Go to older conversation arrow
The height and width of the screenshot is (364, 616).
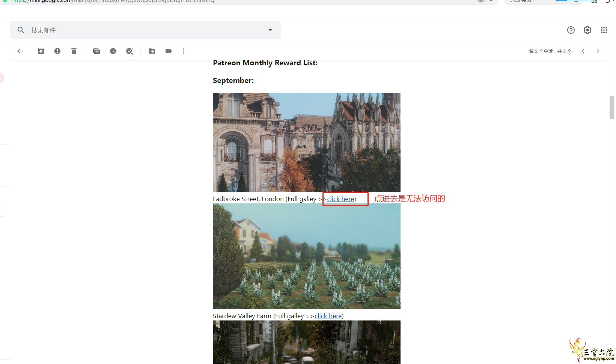point(598,51)
